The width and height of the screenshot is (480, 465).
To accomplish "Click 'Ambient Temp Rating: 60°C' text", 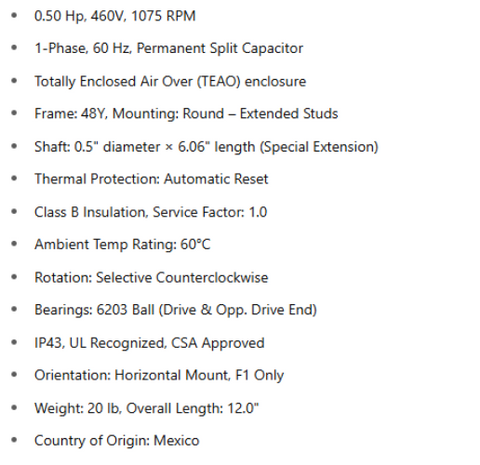I will [x=122, y=245].
